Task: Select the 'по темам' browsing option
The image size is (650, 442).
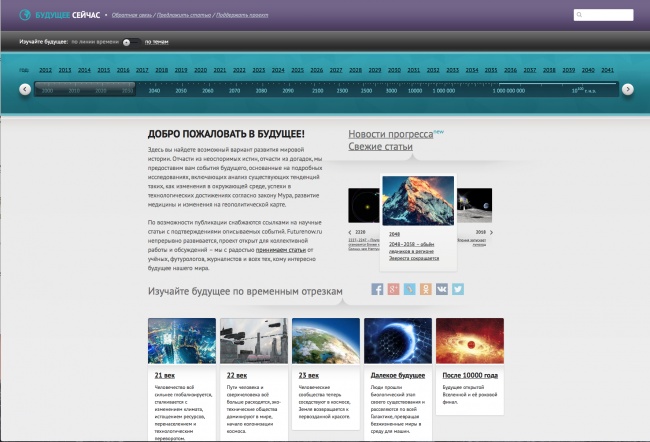Action: click(x=156, y=42)
